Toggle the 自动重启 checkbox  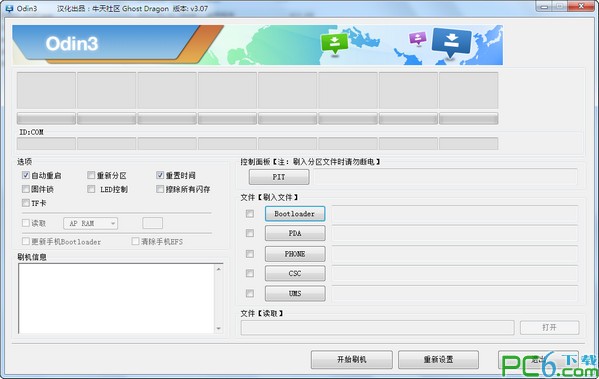[x=26, y=175]
